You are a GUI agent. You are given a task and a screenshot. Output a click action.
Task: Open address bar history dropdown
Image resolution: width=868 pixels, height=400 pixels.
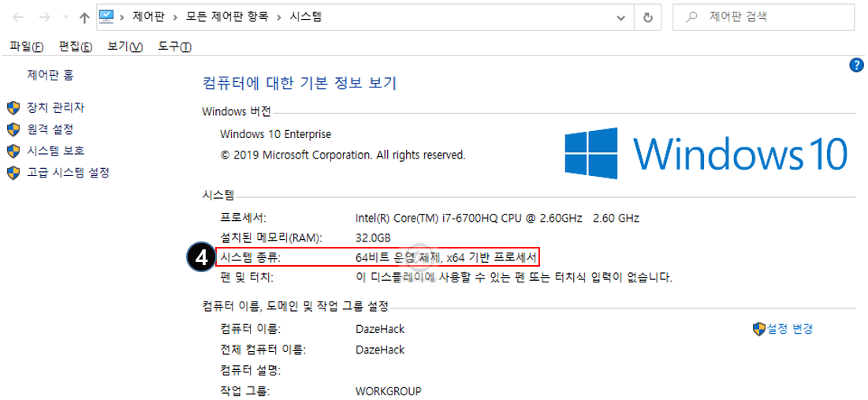(x=620, y=17)
